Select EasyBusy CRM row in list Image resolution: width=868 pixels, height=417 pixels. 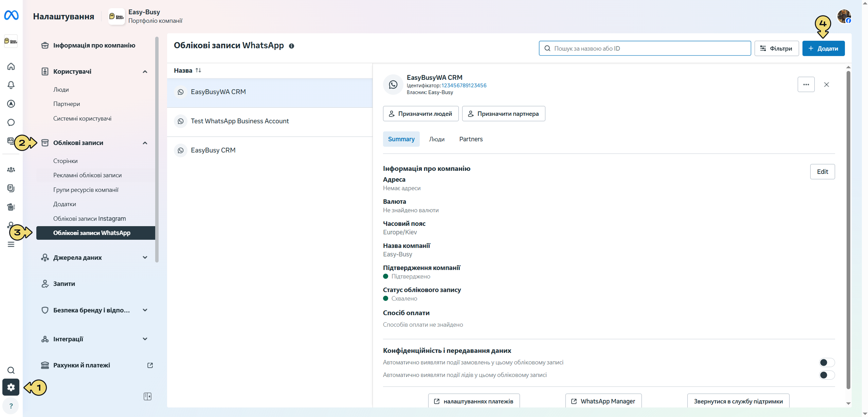coord(270,150)
